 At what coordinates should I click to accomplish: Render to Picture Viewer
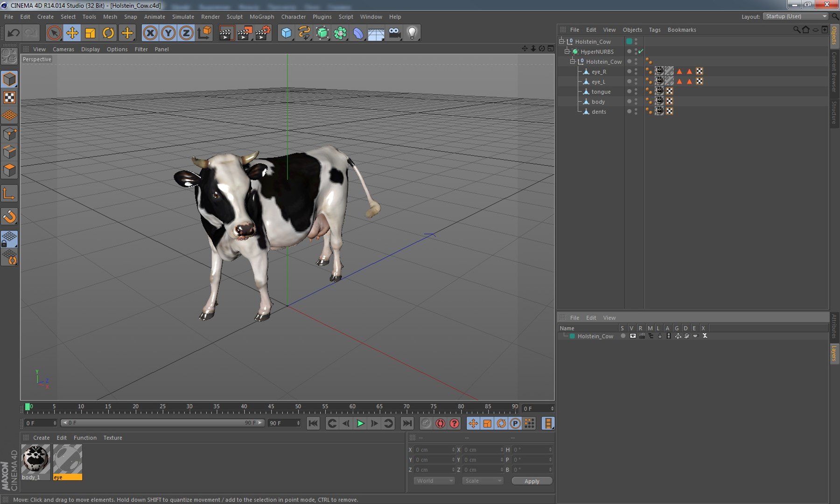pos(245,33)
